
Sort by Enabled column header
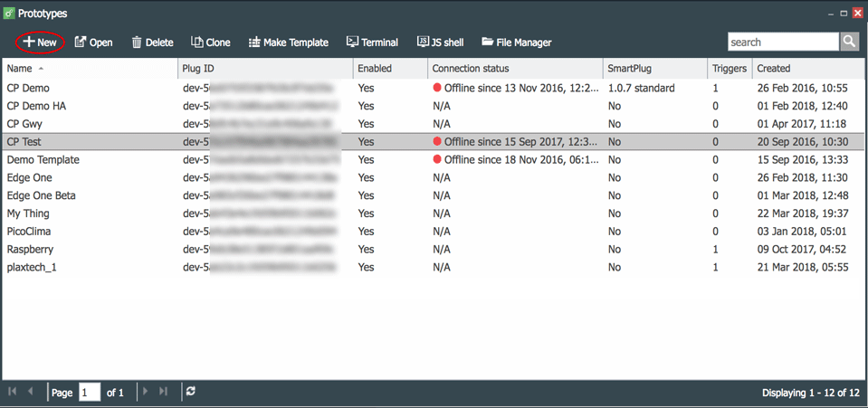[390, 69]
